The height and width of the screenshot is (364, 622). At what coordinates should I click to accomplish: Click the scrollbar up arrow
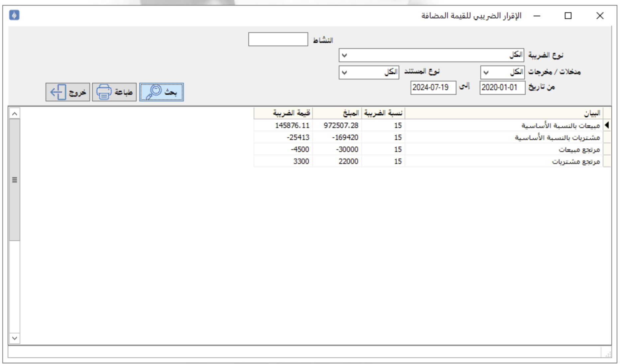[15, 114]
